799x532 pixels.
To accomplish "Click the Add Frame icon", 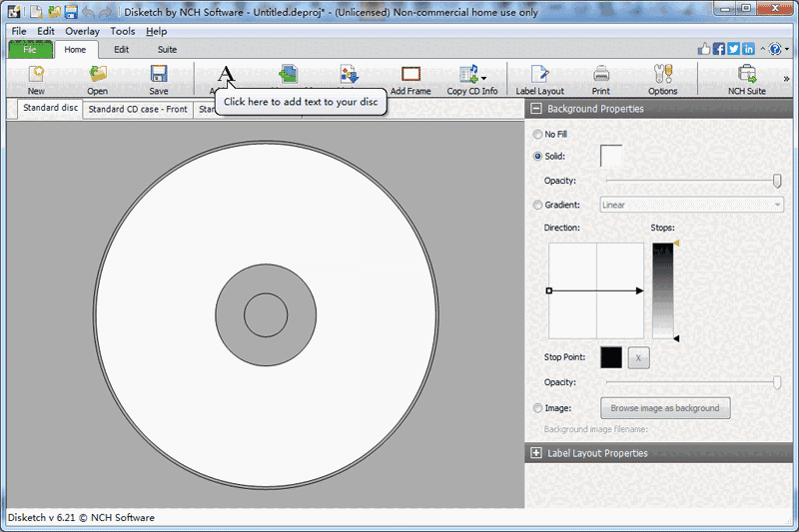I will [x=410, y=77].
